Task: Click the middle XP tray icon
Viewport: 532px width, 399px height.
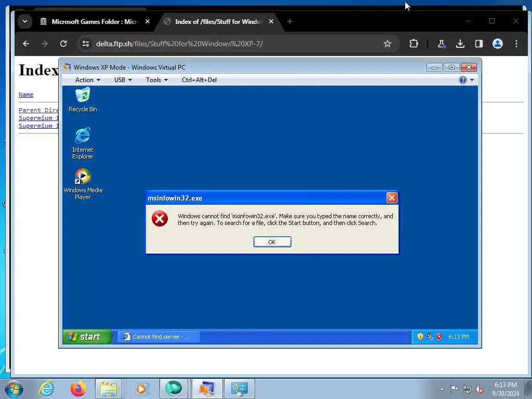Action: click(430, 337)
